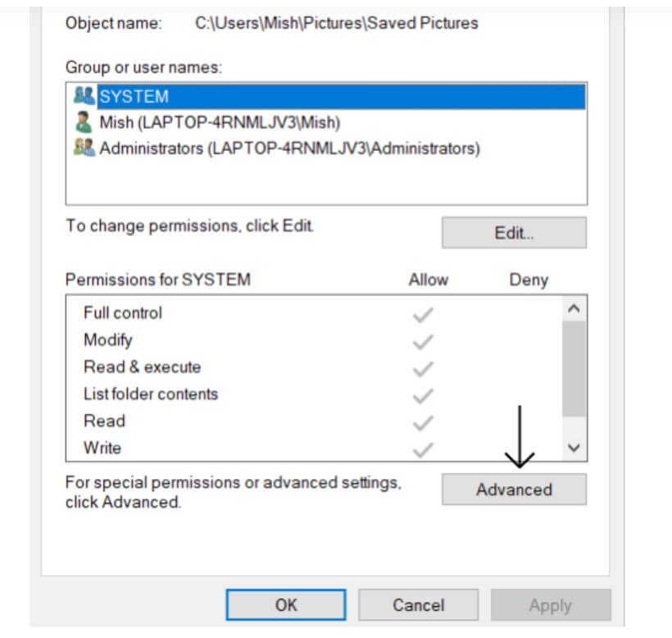Click the Read & execute Allow checkmark
This screenshot has height=638, width=672.
423,368
